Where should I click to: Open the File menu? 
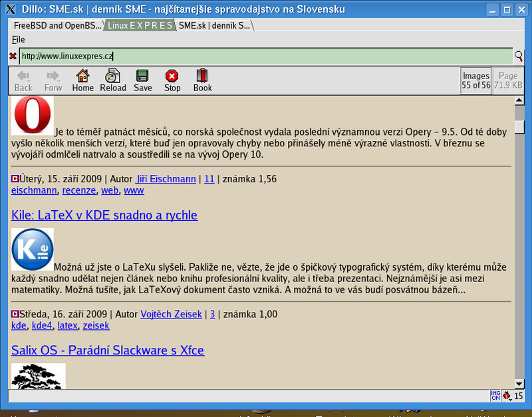(x=19, y=40)
